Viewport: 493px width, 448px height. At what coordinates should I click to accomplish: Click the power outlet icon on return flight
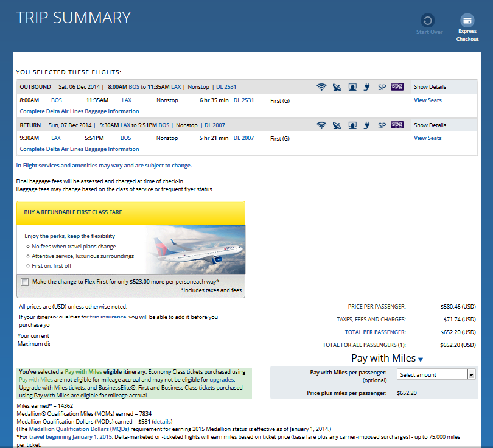coord(366,125)
